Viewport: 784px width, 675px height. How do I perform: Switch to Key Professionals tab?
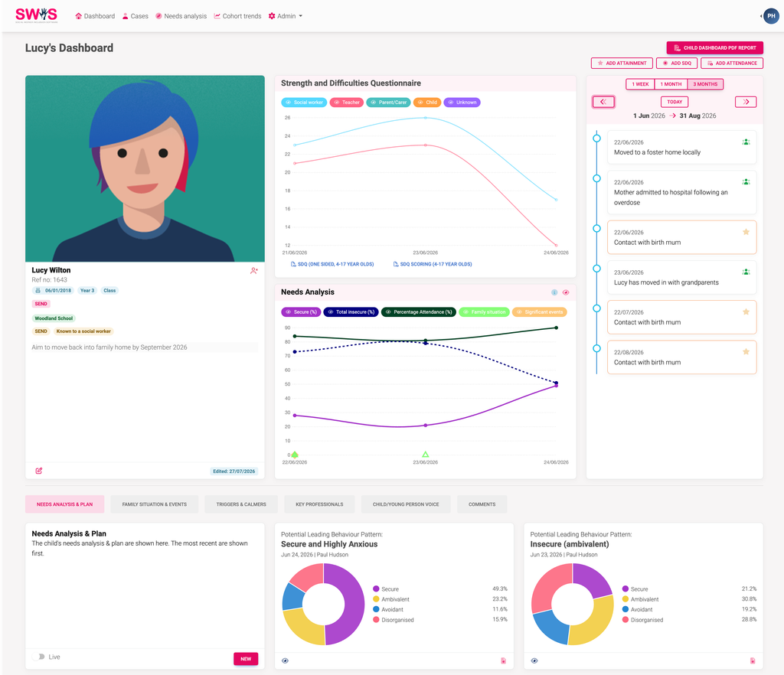point(319,504)
